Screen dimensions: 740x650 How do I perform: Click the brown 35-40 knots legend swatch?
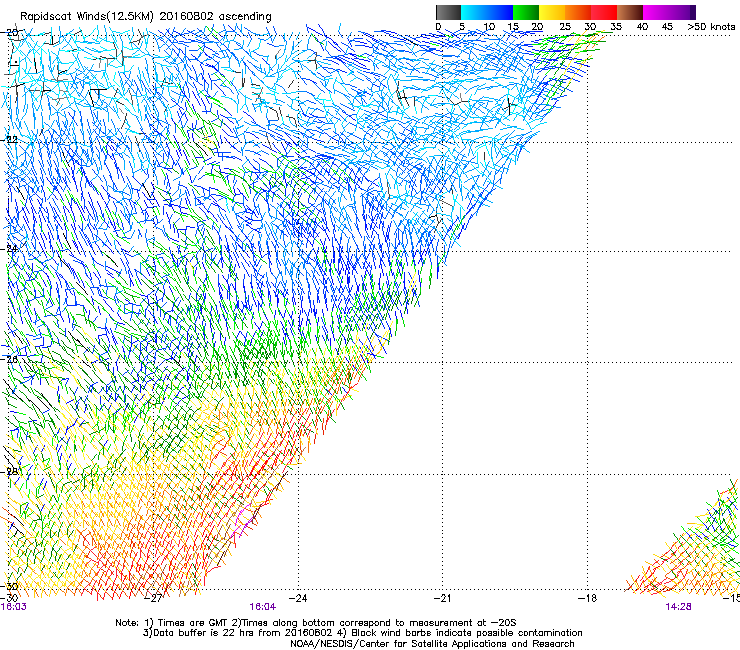(x=630, y=12)
